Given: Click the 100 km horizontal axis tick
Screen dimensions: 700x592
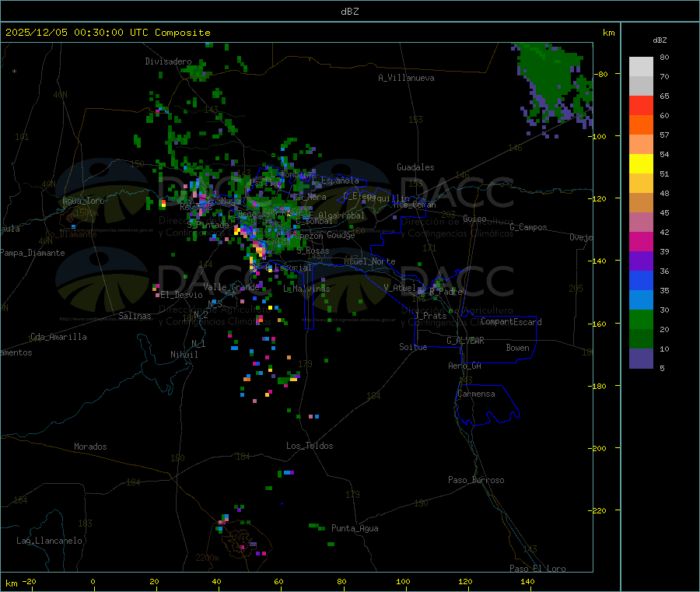Looking at the screenshot, I should tap(403, 581).
